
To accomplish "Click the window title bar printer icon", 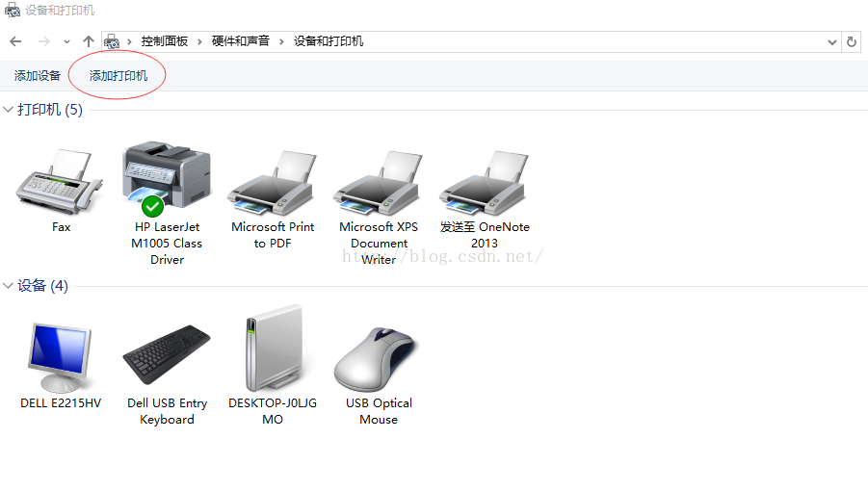I will point(13,10).
